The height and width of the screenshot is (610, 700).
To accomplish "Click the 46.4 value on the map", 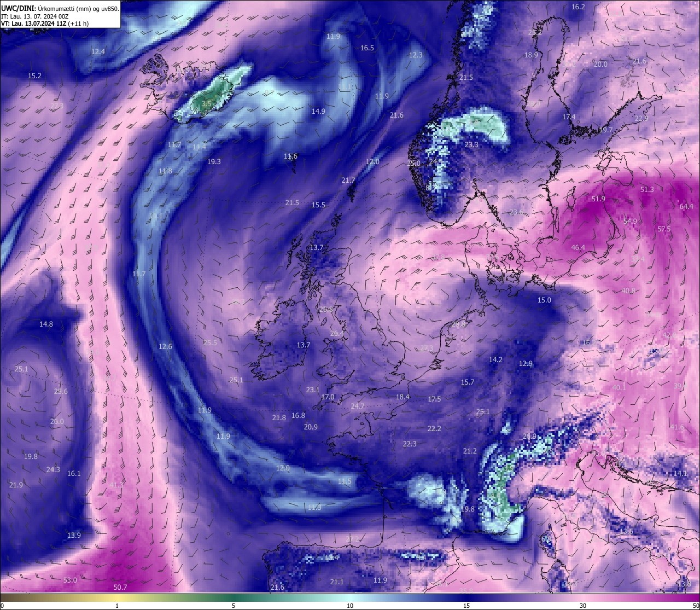I will click(x=578, y=247).
